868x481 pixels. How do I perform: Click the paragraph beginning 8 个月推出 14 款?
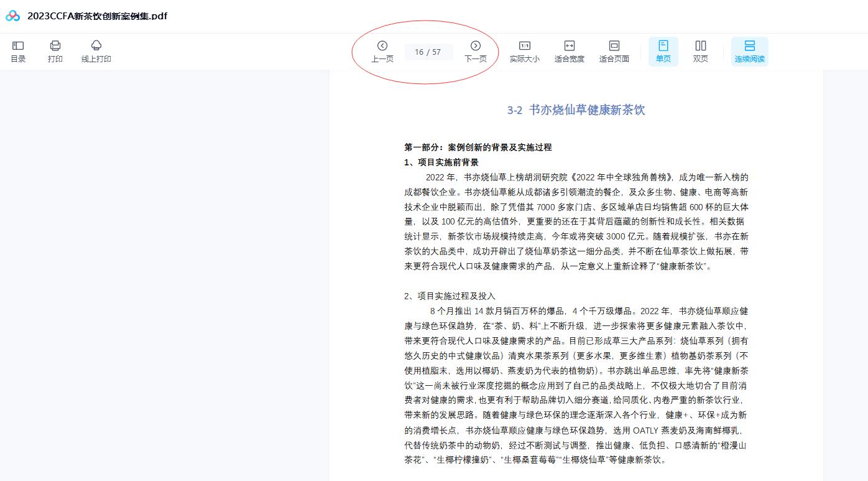pyautogui.click(x=576, y=385)
